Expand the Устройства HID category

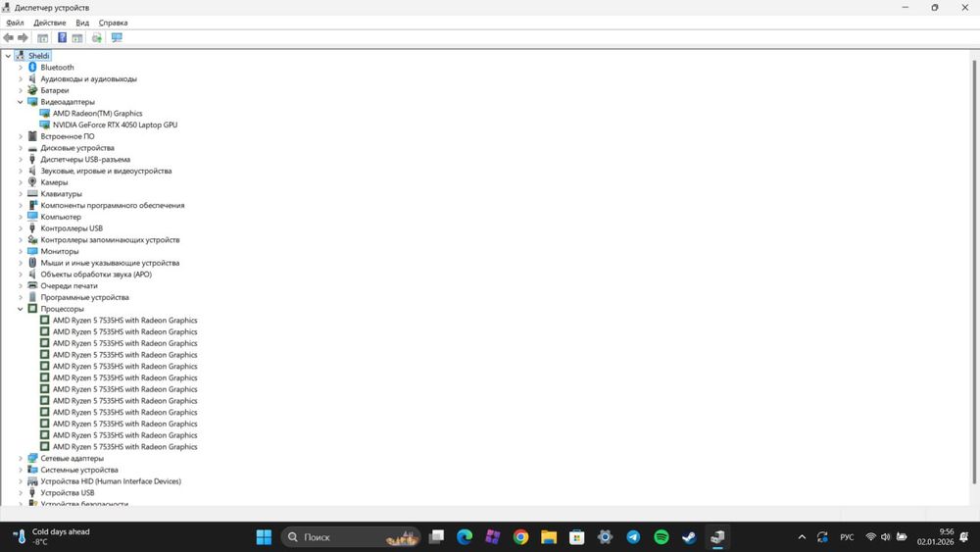point(20,481)
